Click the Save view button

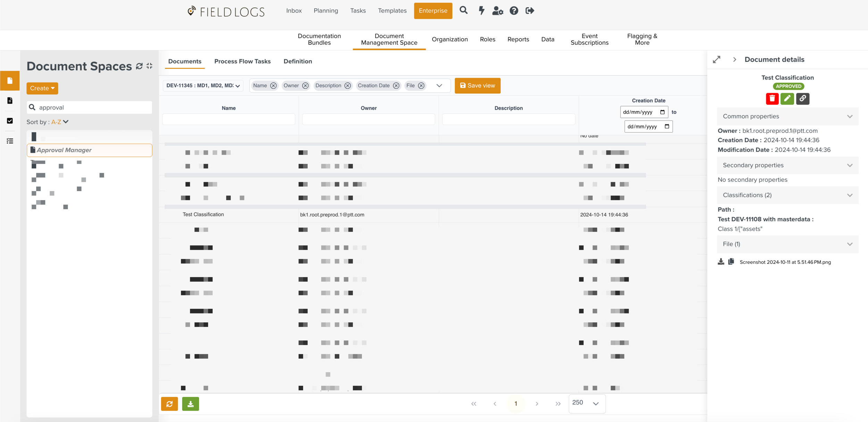point(477,86)
